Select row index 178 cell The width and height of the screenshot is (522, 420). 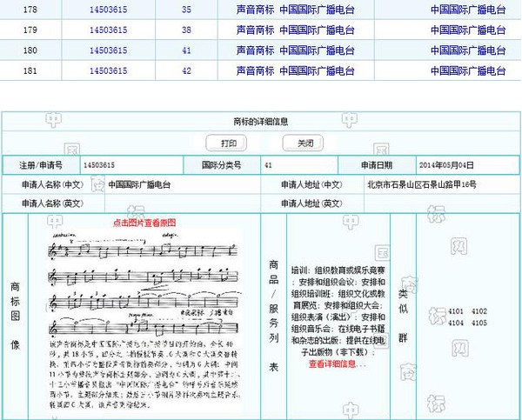(30, 10)
